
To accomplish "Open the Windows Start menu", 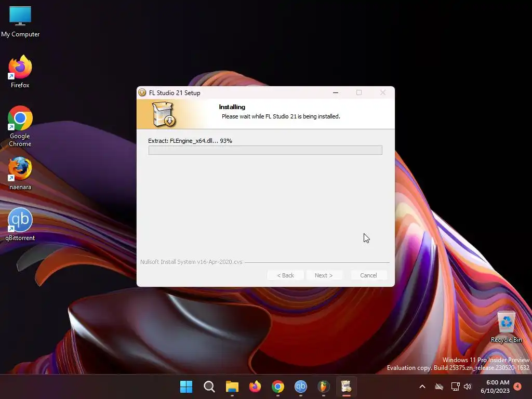I will [x=186, y=387].
